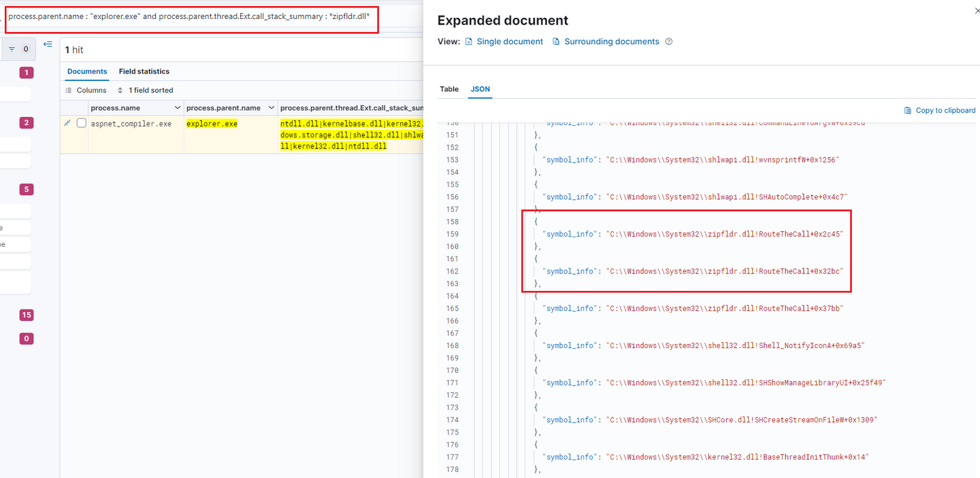Open the Single document view link
This screenshot has width=980, height=478.
click(x=509, y=41)
